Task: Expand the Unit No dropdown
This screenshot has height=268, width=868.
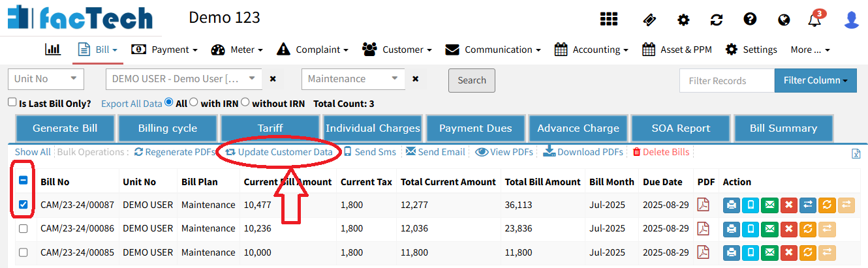Action: tap(46, 79)
